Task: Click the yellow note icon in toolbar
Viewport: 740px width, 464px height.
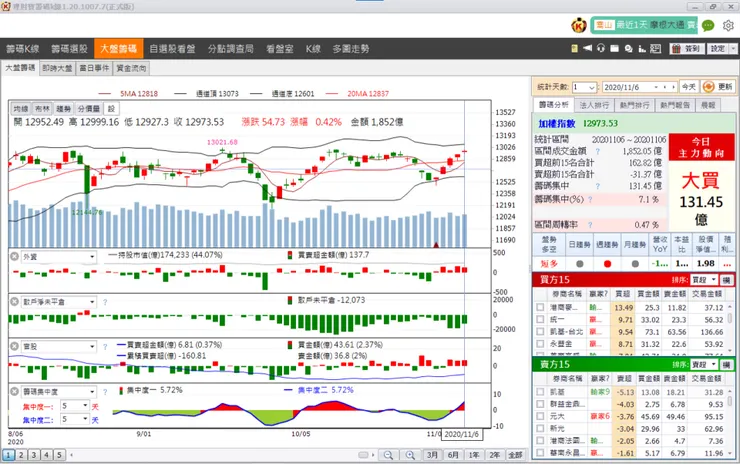Action: click(574, 48)
